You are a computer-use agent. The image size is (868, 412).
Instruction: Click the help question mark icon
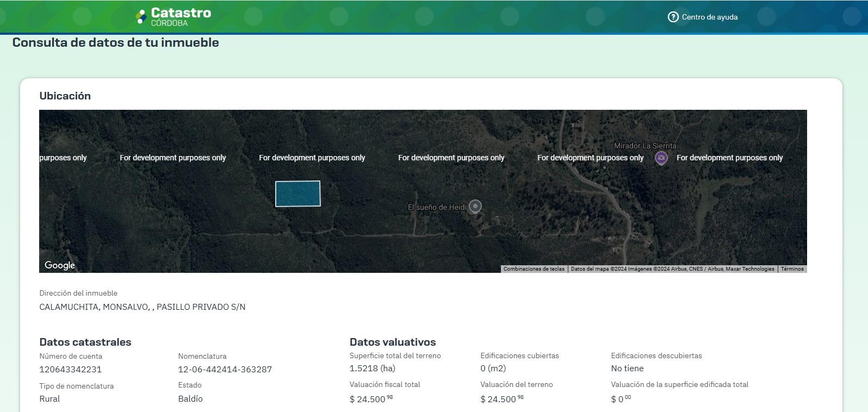pyautogui.click(x=673, y=17)
